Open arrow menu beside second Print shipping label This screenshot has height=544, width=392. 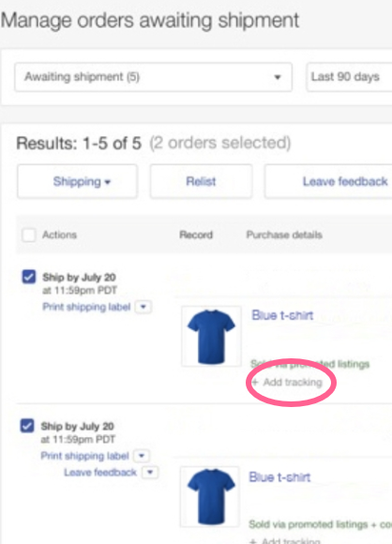[142, 456]
